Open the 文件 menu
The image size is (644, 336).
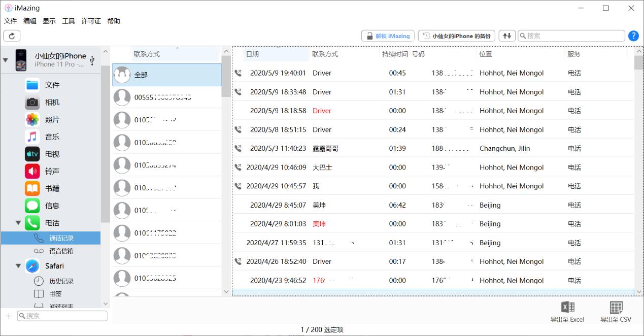tap(11, 21)
